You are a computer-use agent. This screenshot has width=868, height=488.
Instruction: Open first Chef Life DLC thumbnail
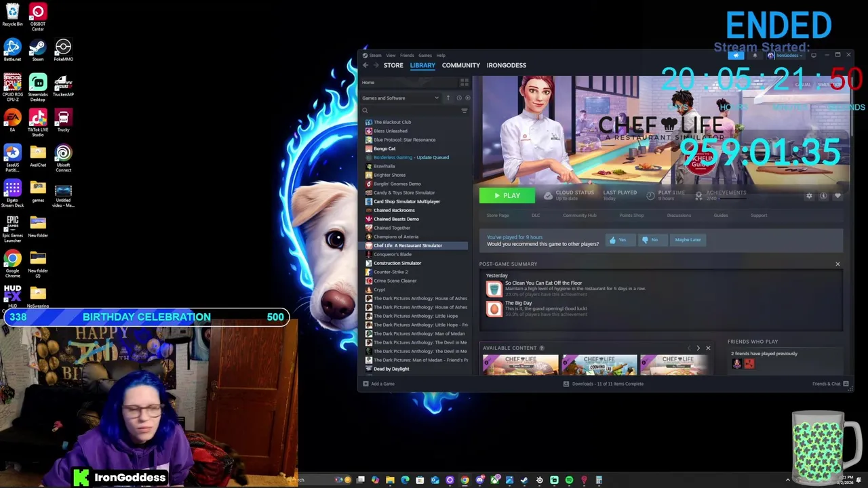521,365
